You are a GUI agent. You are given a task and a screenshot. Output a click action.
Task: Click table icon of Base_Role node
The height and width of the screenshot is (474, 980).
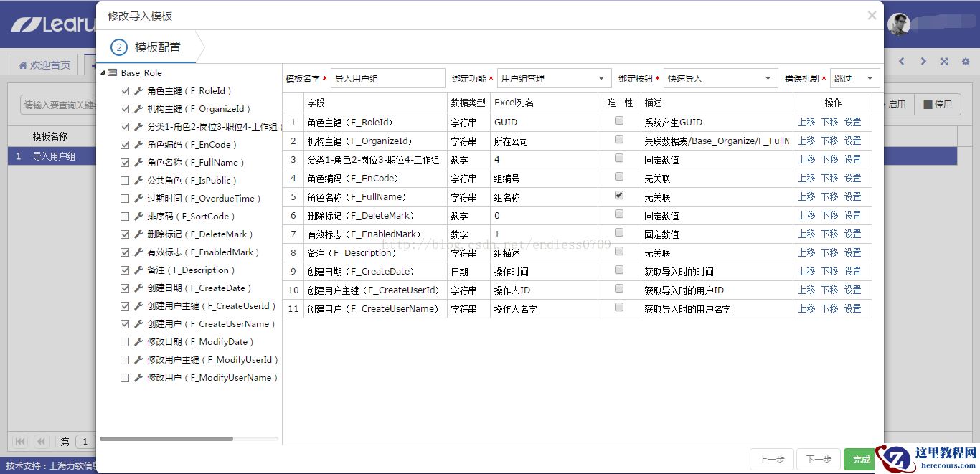(113, 73)
